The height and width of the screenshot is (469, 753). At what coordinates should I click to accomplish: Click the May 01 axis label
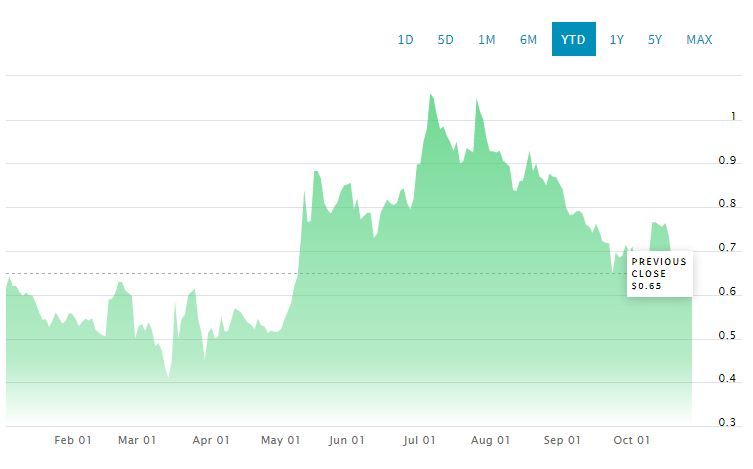[x=280, y=440]
